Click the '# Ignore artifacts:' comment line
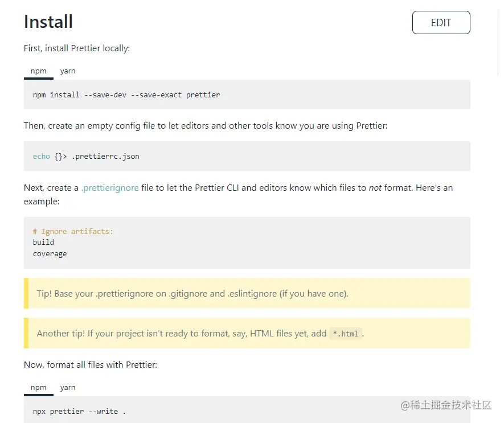 click(73, 232)
